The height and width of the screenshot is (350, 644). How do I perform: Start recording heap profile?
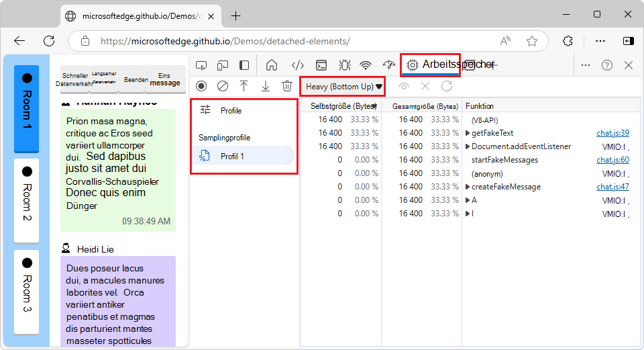pos(201,86)
